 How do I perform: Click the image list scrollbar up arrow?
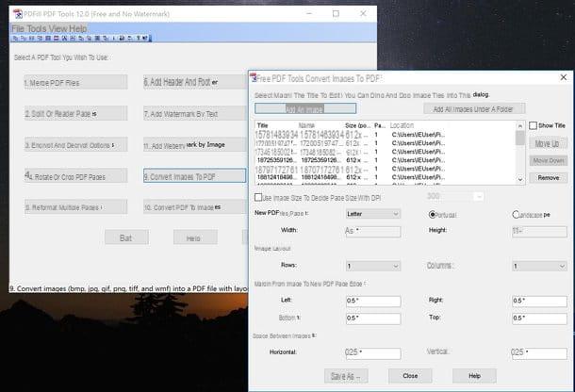[x=520, y=125]
